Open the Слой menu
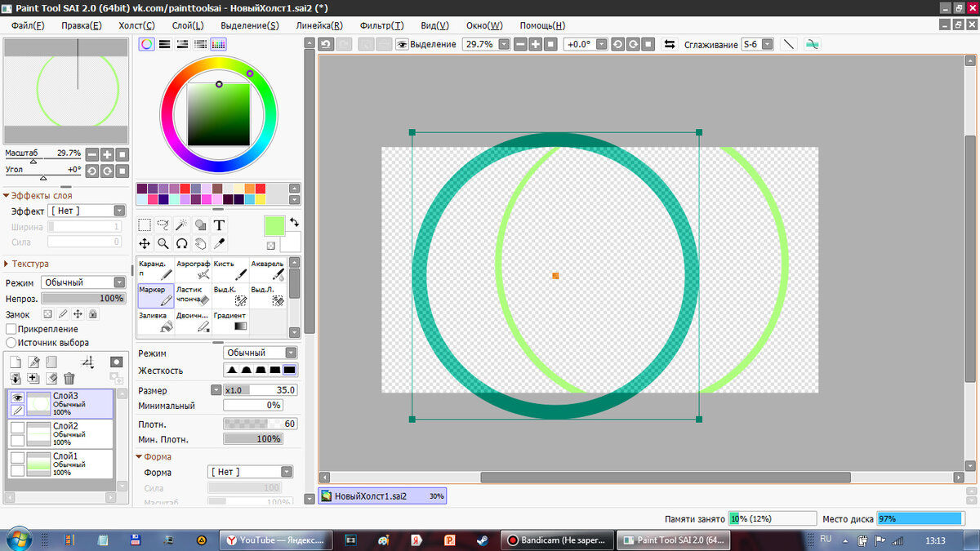 189,25
